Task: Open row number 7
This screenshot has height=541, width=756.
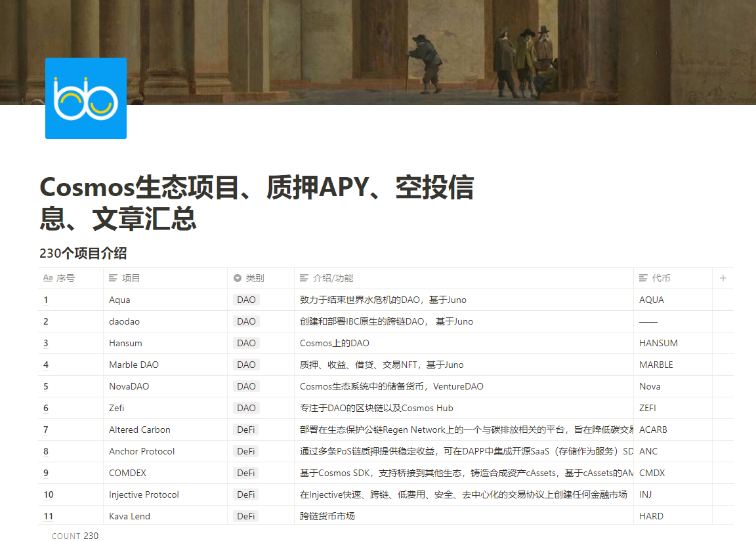Action: tap(46, 430)
